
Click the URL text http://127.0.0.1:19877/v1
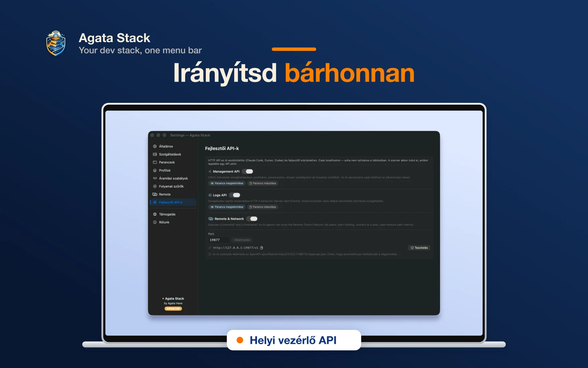coord(236,248)
